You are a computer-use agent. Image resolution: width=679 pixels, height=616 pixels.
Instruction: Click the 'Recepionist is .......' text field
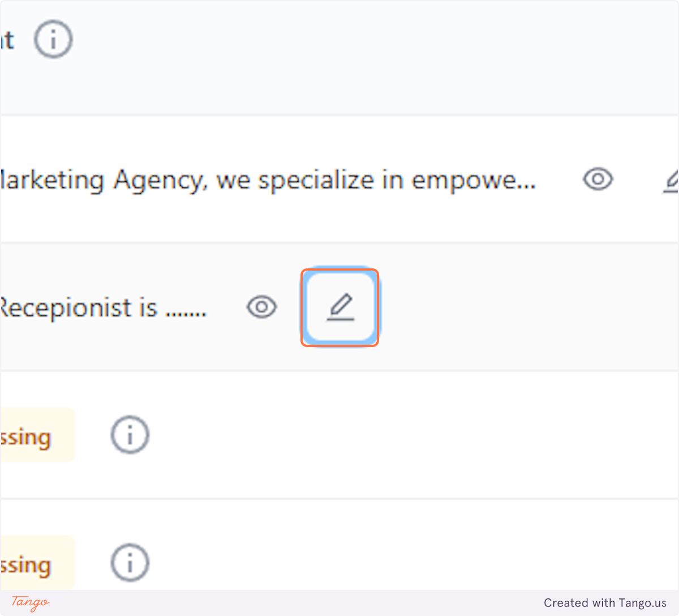click(x=102, y=307)
